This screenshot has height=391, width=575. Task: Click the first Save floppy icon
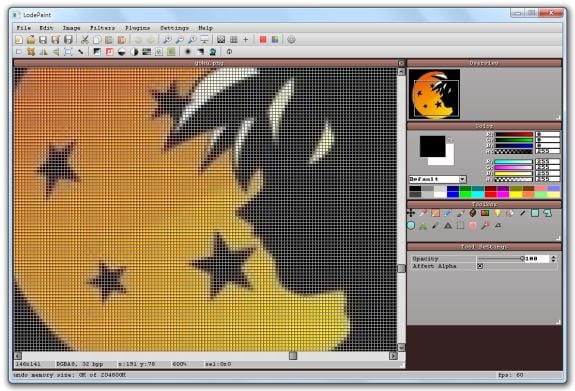coord(43,40)
